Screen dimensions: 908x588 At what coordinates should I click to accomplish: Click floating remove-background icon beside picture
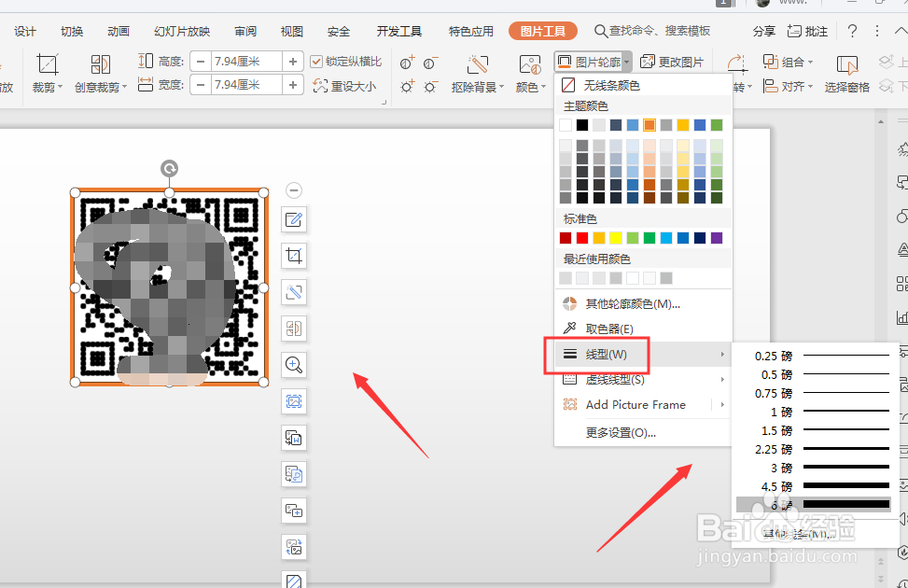coord(294,292)
